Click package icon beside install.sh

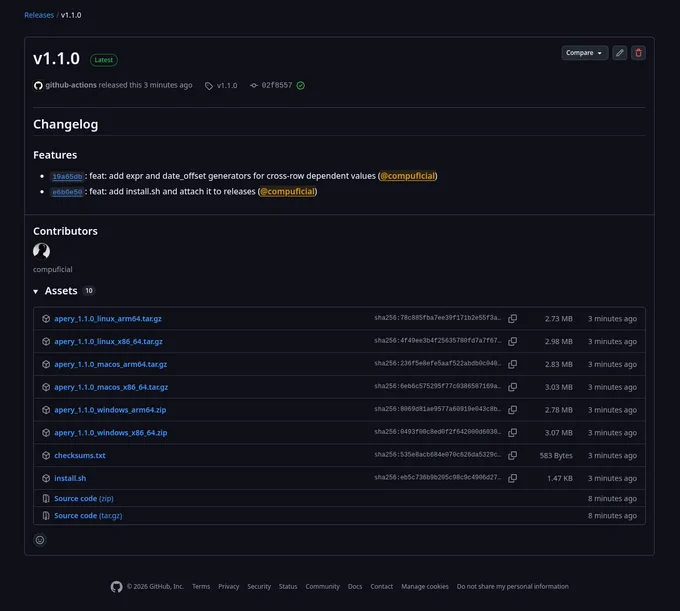pyautogui.click(x=46, y=478)
